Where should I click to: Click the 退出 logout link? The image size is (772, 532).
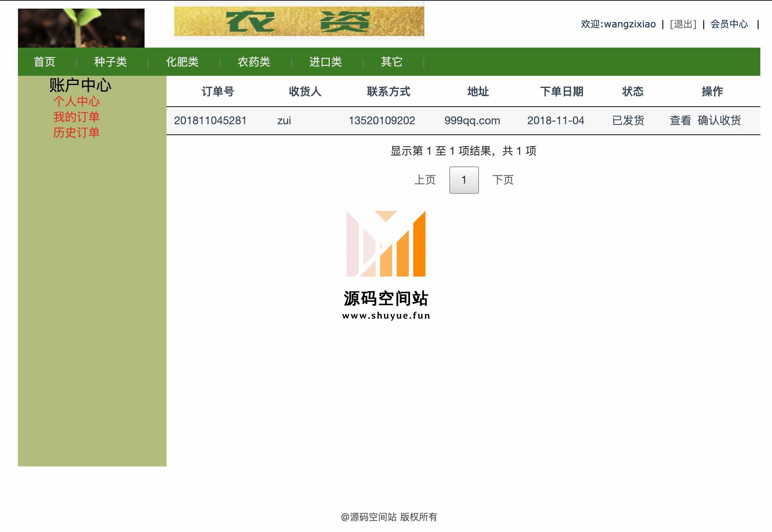683,24
